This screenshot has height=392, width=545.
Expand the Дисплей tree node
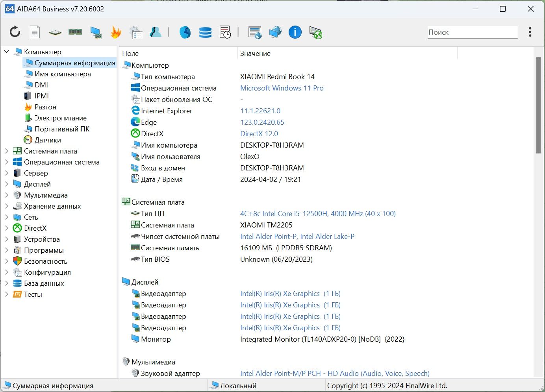[x=6, y=184]
